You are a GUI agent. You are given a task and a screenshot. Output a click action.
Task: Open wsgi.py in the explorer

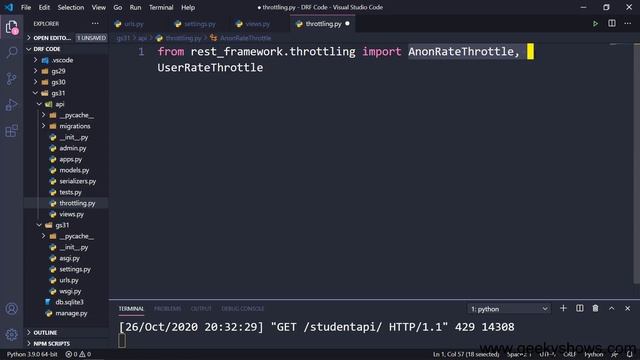(70, 291)
